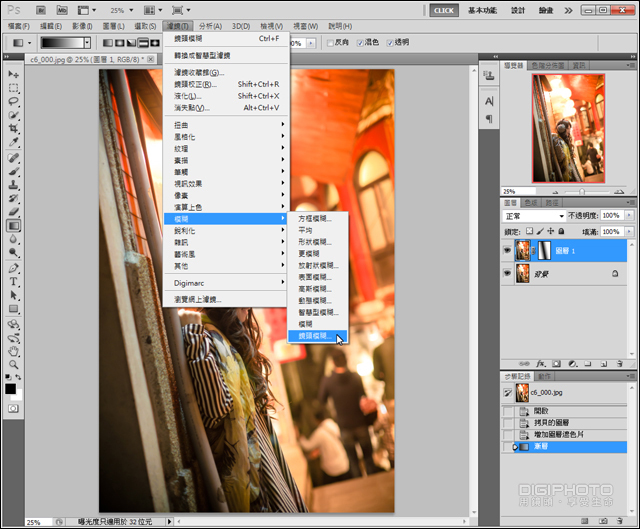Select the Lasso tool
Image resolution: width=640 pixels, height=529 pixels.
tap(13, 102)
